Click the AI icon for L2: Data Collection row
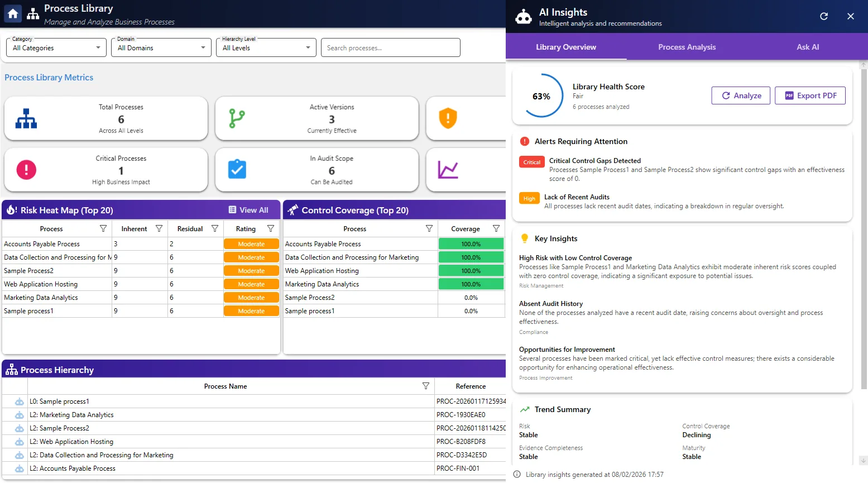This screenshot has width=868, height=483. (x=20, y=455)
